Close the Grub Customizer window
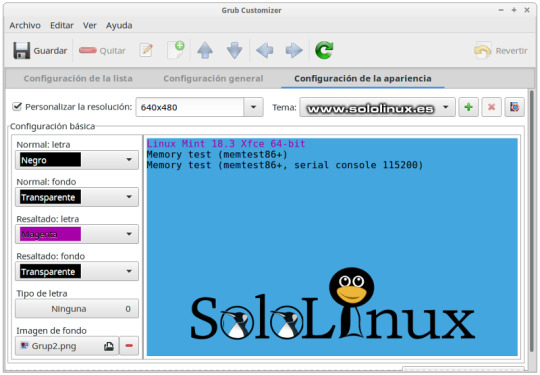Viewport: 540px width, 375px height. click(527, 10)
